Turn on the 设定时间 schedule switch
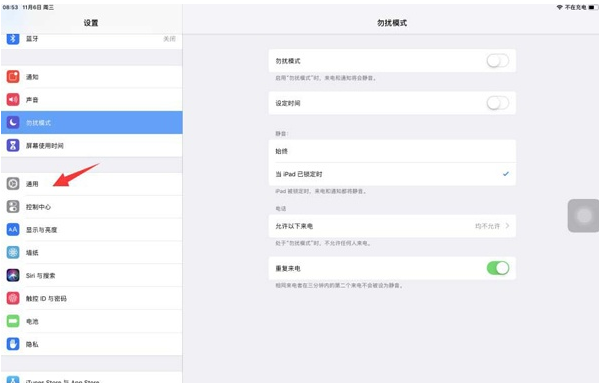Screen dimensions: 599x383 coord(498,103)
